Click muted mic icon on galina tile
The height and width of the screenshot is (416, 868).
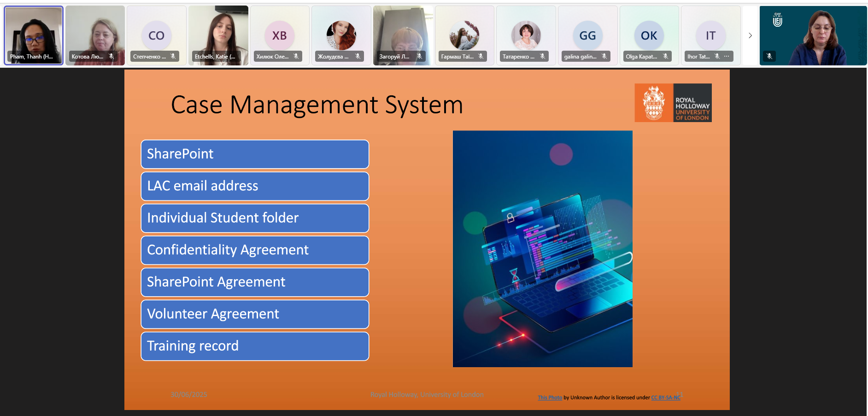604,56
